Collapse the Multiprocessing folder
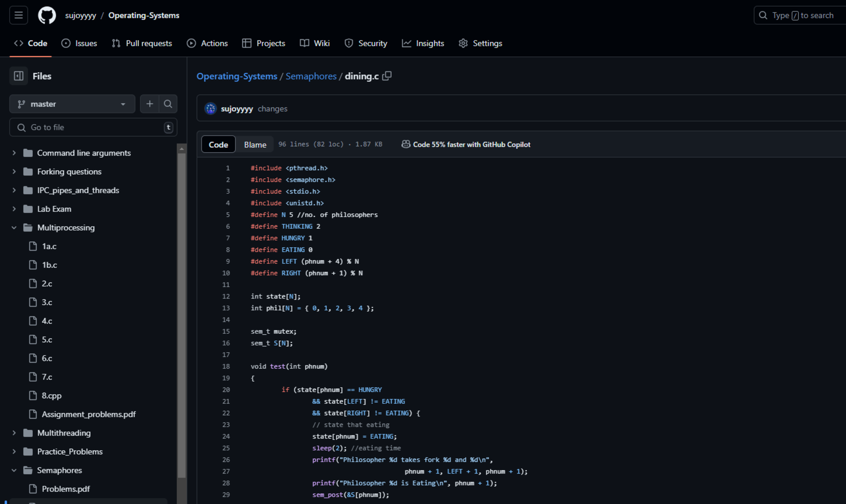Screen dimensions: 846x504 pyautogui.click(x=14, y=228)
